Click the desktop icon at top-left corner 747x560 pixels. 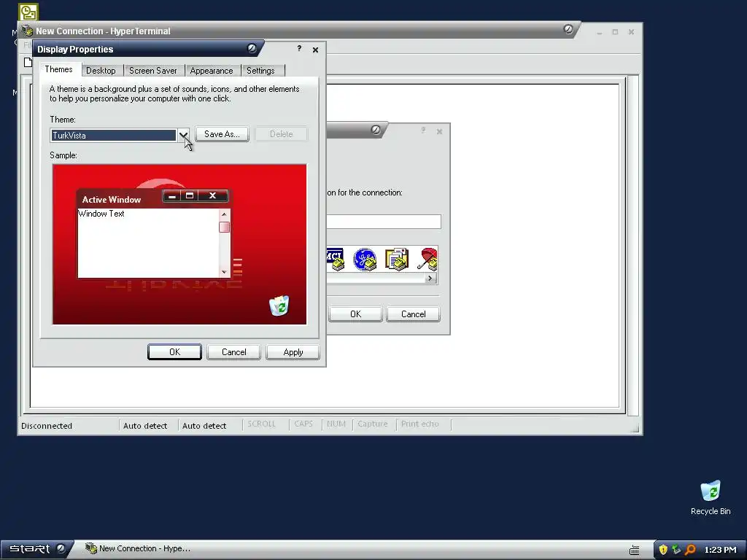(x=28, y=12)
